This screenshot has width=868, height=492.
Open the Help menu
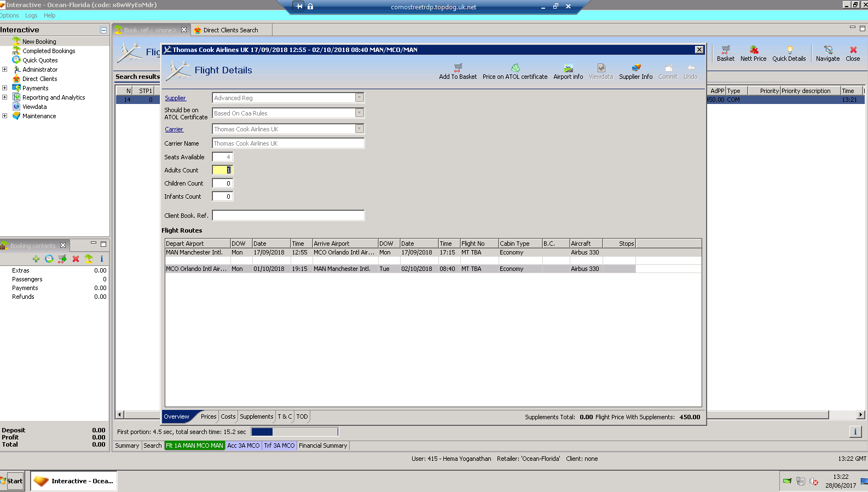coord(50,15)
